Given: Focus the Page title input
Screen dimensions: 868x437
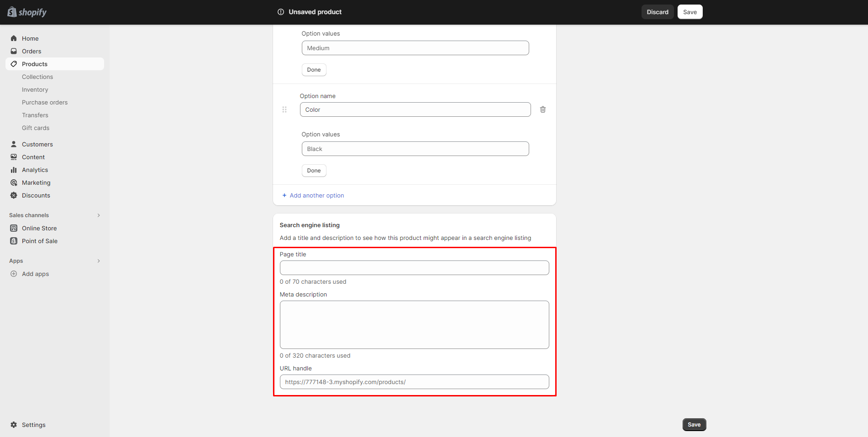Looking at the screenshot, I should (x=414, y=268).
